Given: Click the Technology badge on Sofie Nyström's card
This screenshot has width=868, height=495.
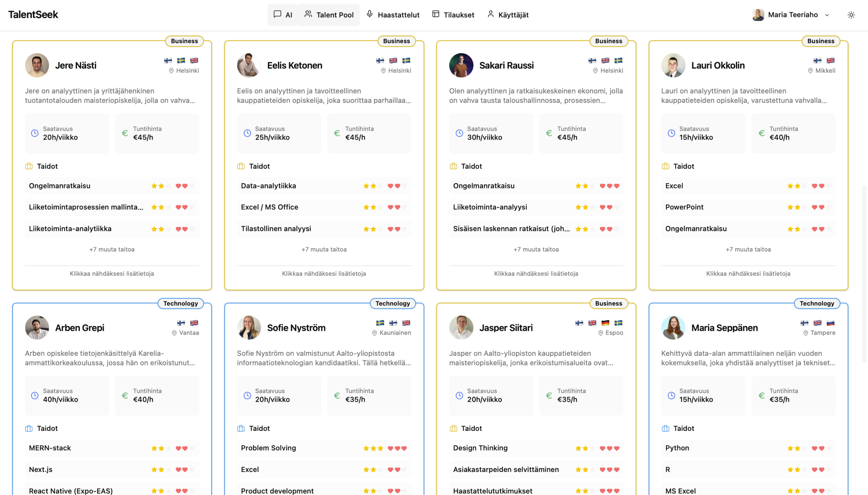Looking at the screenshot, I should click(x=392, y=303).
